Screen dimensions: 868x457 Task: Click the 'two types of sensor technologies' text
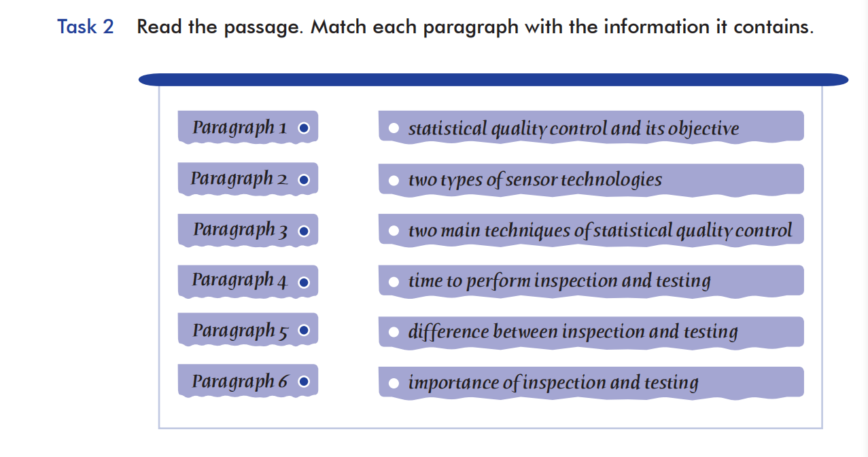(x=535, y=180)
